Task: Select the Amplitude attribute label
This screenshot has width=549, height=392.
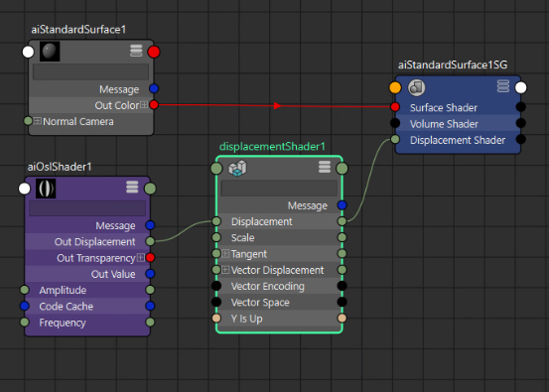Action: pyautogui.click(x=63, y=290)
